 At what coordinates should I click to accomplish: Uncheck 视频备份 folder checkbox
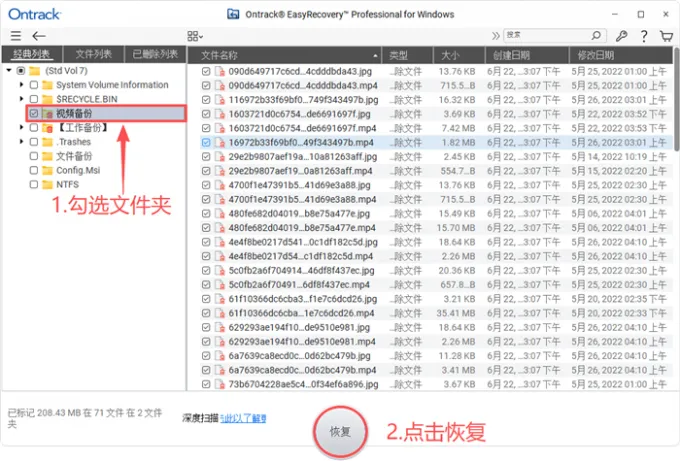pos(34,113)
